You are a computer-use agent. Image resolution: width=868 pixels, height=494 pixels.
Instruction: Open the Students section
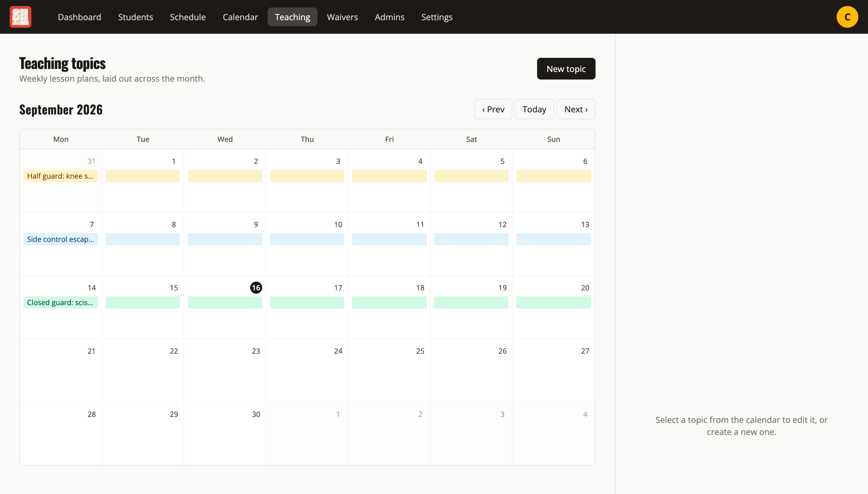point(135,17)
